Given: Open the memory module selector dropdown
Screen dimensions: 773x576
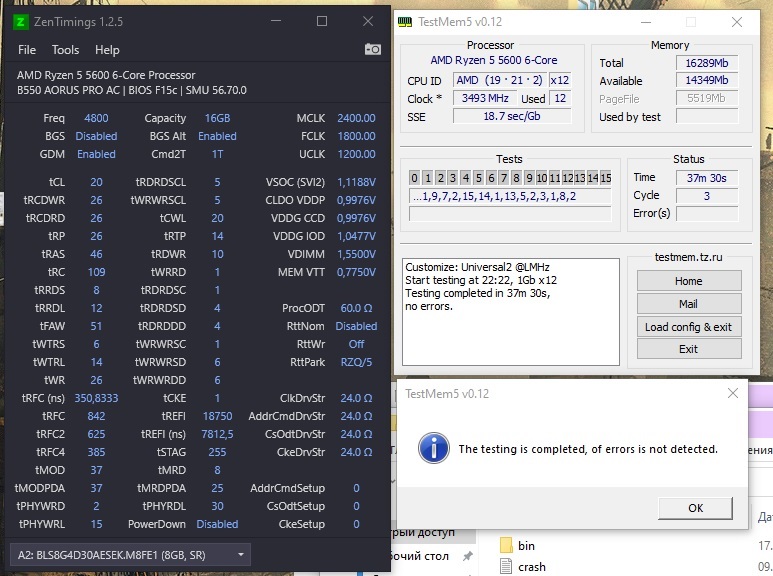Looking at the screenshot, I should (x=130, y=555).
